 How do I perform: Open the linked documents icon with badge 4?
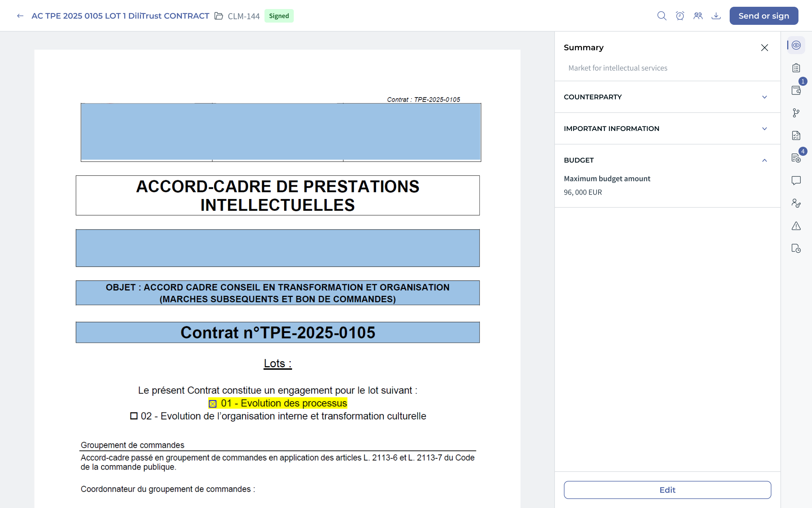pyautogui.click(x=796, y=158)
